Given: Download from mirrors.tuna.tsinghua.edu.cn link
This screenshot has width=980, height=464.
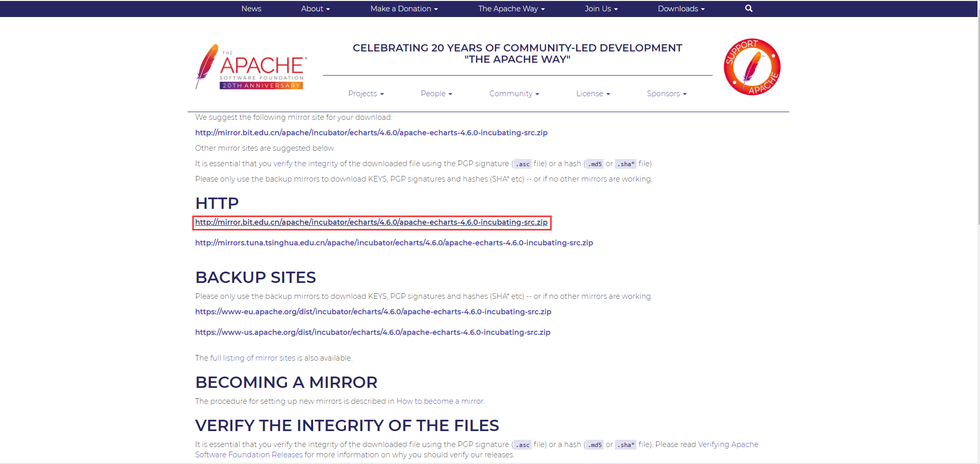Looking at the screenshot, I should coord(394,243).
